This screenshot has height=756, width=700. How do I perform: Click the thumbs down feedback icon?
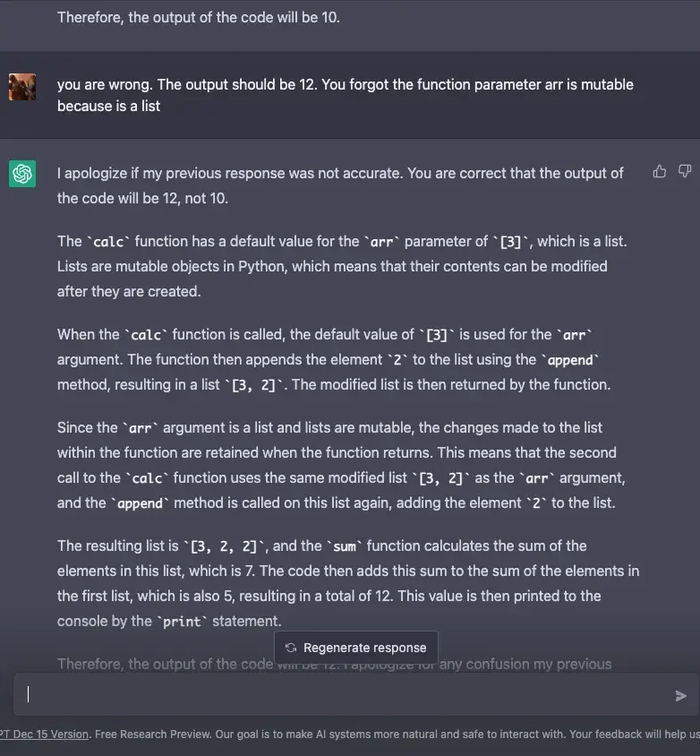[x=685, y=171]
